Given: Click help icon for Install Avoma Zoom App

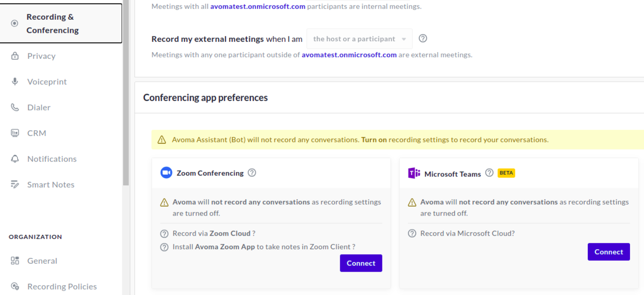Looking at the screenshot, I should (x=164, y=247).
